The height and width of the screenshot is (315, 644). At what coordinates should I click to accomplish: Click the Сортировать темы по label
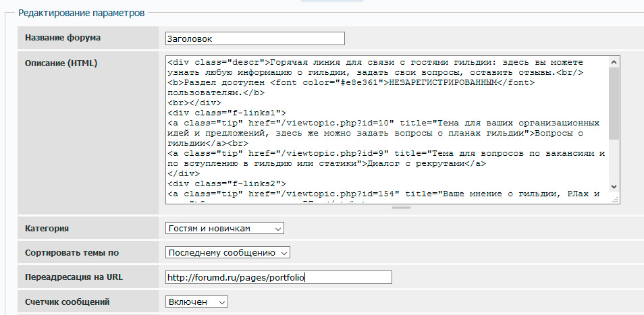click(x=72, y=252)
